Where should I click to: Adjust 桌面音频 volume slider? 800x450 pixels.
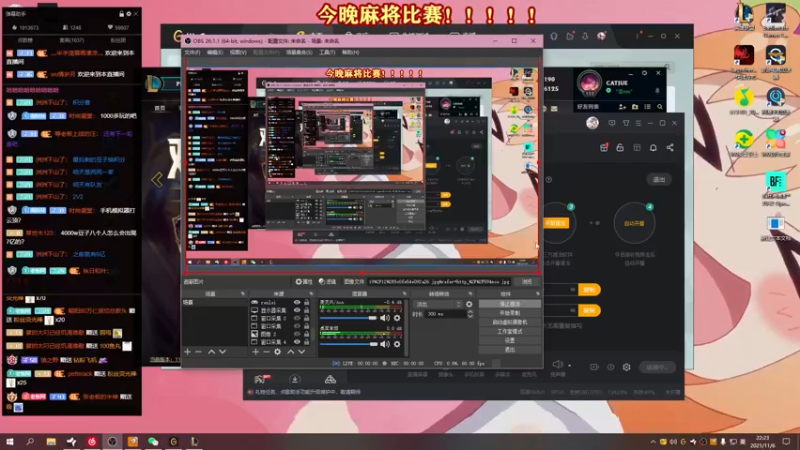348,344
